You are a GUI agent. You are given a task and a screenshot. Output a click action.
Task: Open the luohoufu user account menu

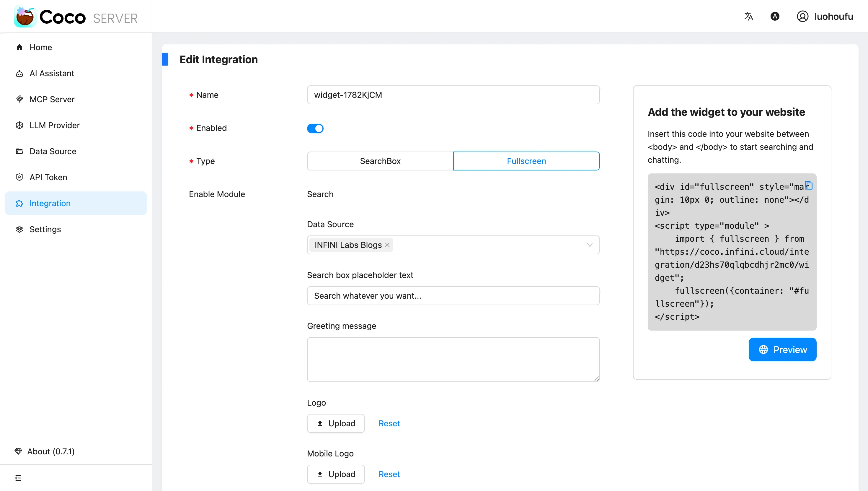(x=825, y=16)
